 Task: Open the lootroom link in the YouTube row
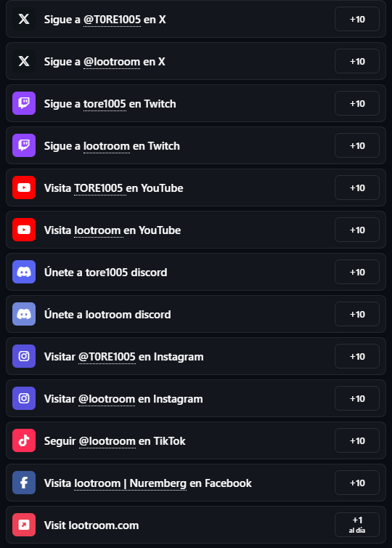99,230
